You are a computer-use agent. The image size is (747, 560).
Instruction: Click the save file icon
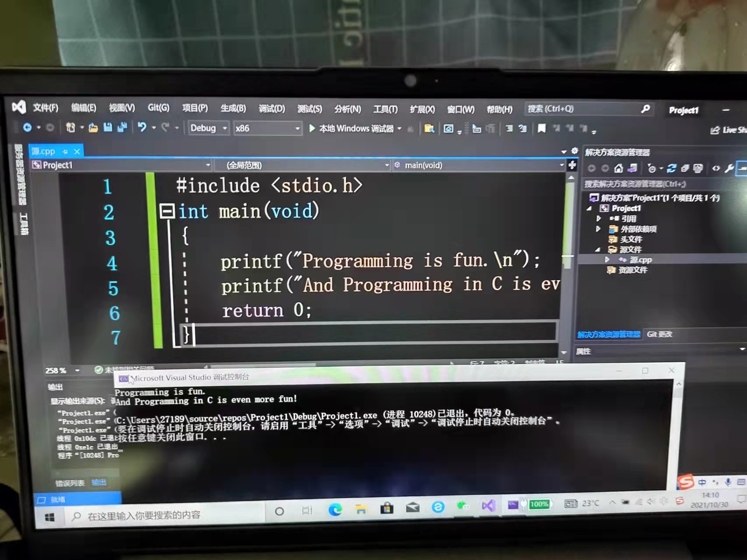(x=108, y=127)
